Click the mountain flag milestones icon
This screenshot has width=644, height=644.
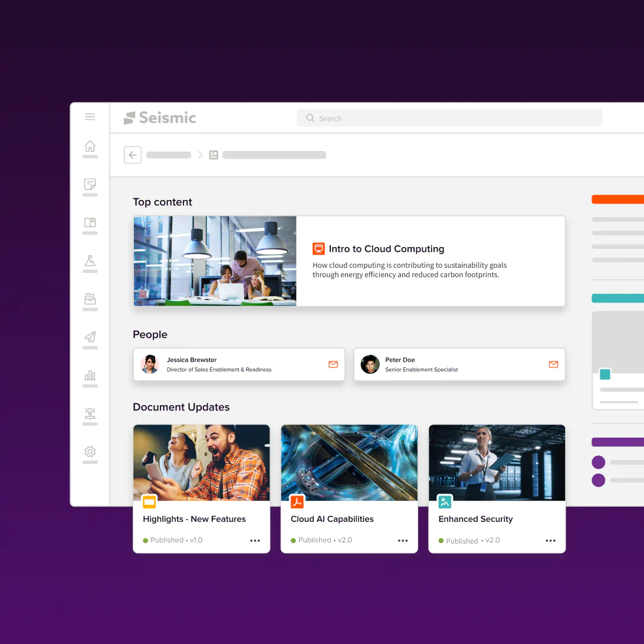tap(90, 261)
